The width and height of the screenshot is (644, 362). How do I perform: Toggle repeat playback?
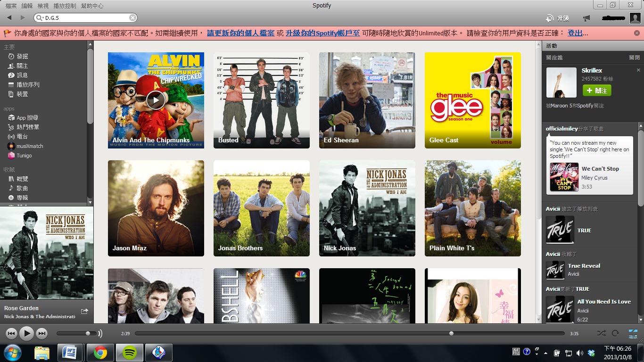[615, 333]
